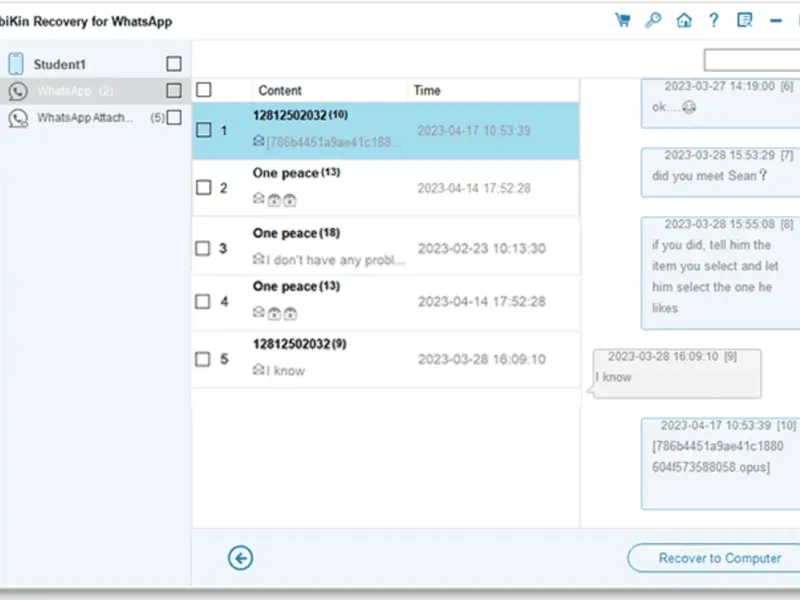Image resolution: width=800 pixels, height=600 pixels.
Task: Click envelope icon in row 1 preview
Action: pyautogui.click(x=259, y=141)
